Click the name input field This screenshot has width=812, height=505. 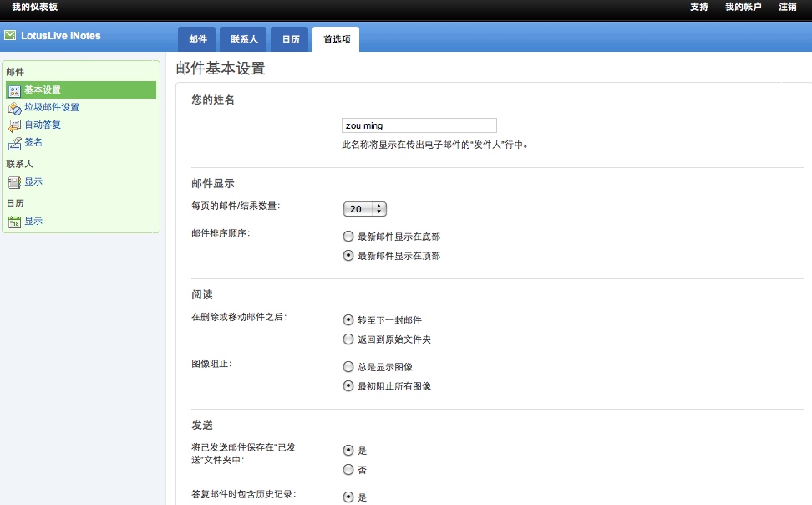(x=419, y=125)
